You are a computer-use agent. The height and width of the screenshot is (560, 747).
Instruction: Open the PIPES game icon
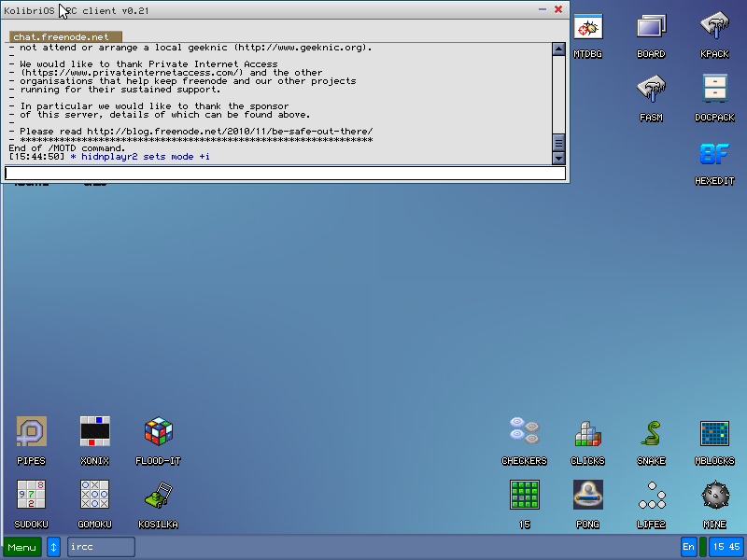(x=31, y=432)
